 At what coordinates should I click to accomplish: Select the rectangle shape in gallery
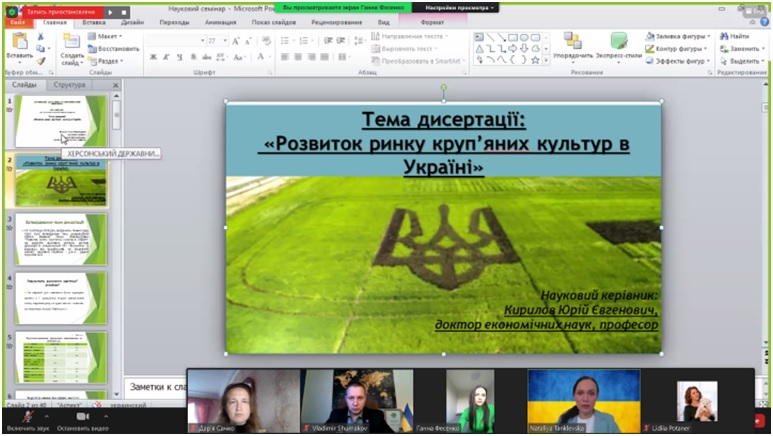[513, 37]
